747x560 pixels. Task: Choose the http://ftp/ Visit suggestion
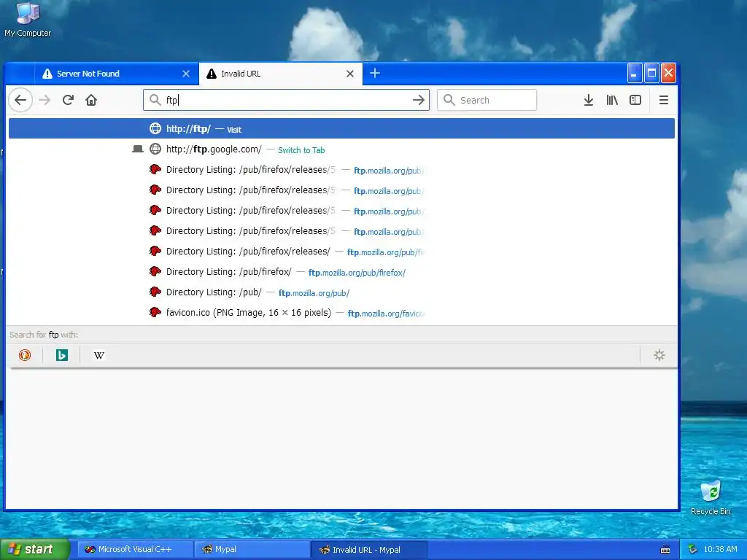point(341,129)
